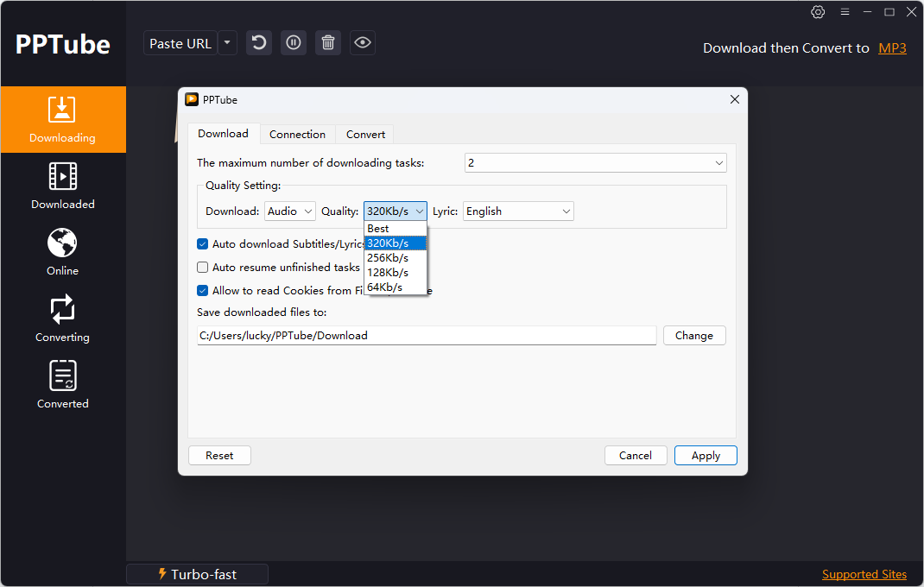Open the Downloaded videos section
The height and width of the screenshot is (587, 924).
[x=63, y=186]
